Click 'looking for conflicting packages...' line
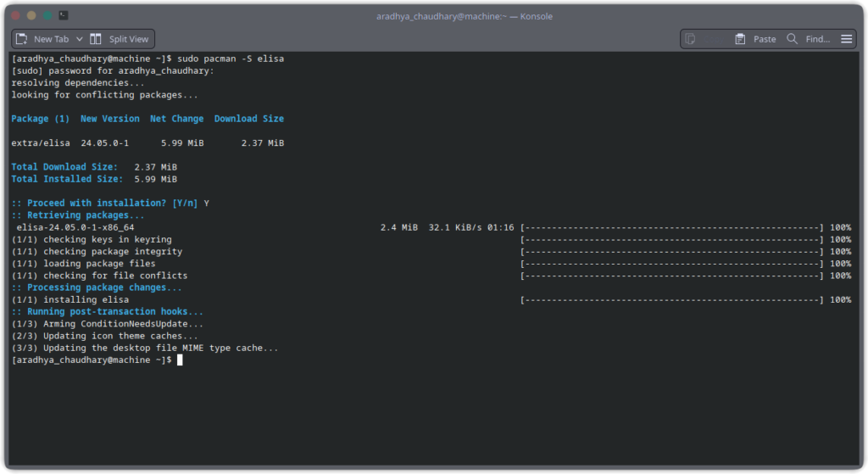This screenshot has width=868, height=474. [x=104, y=95]
